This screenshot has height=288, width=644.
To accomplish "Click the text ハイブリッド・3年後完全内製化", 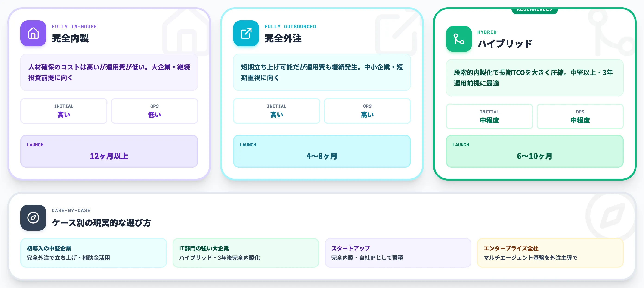I will point(220,258).
